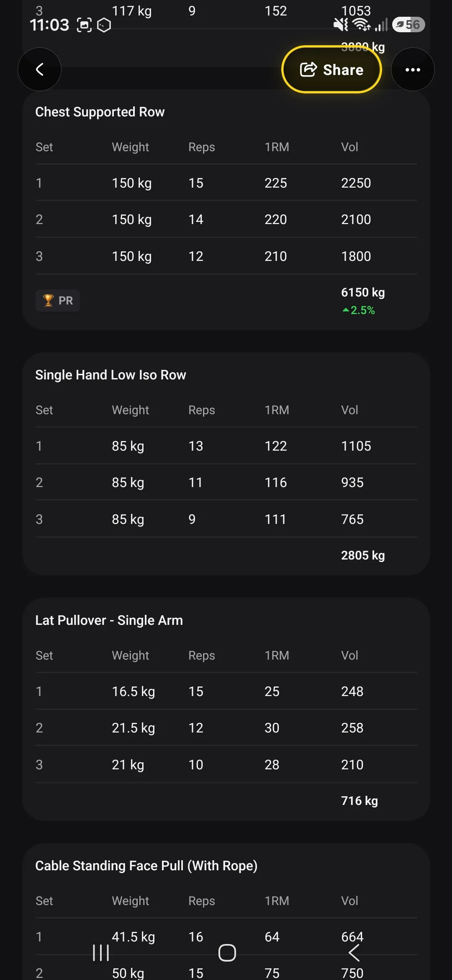Screen dimensions: 452x980
Task: Tap the 21.5 kg weight in Lat Pullover
Action: coord(134,728)
